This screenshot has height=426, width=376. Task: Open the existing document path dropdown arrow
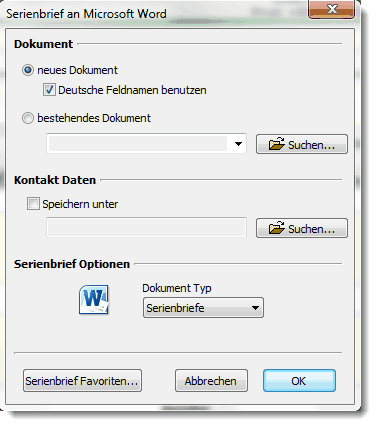(238, 144)
